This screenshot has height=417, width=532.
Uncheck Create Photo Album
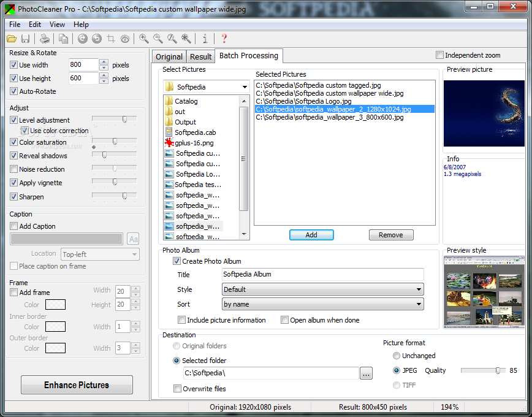(x=177, y=261)
